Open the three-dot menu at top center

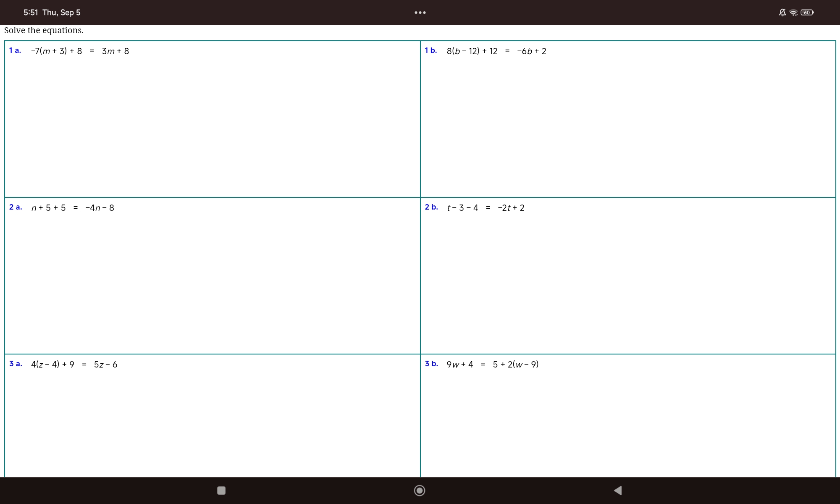pyautogui.click(x=420, y=13)
